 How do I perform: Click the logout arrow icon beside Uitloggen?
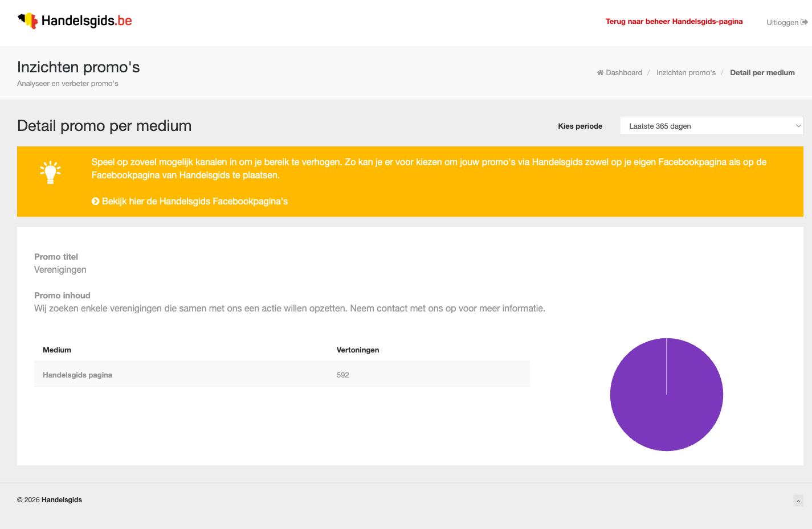point(804,22)
